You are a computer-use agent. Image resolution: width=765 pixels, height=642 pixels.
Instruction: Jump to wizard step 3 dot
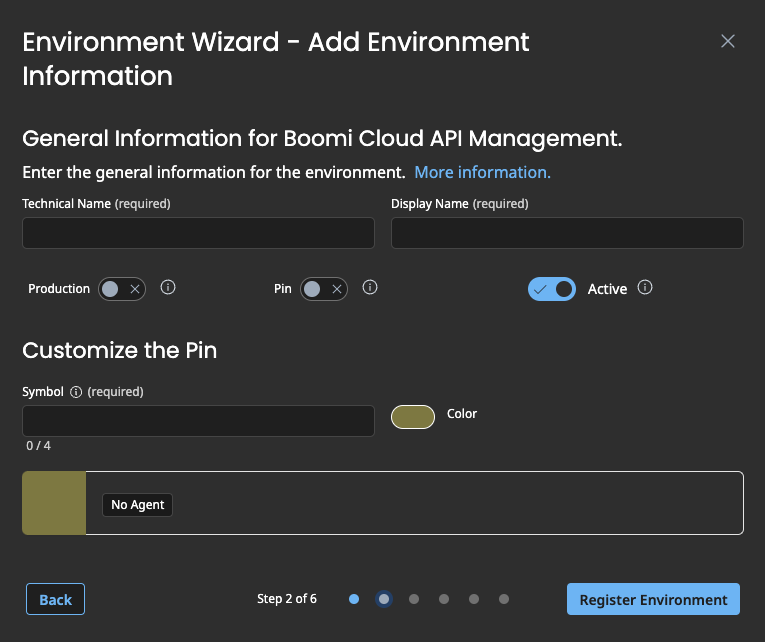[x=414, y=599]
